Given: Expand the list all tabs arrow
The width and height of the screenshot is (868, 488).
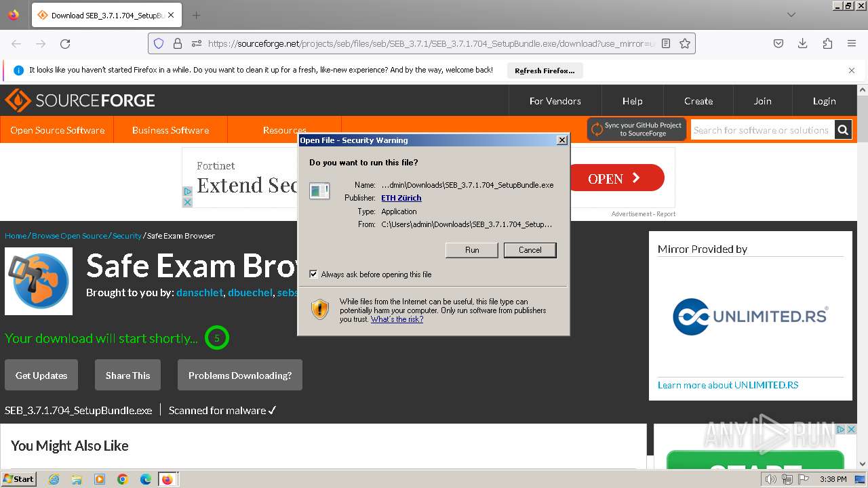Looking at the screenshot, I should 791,15.
